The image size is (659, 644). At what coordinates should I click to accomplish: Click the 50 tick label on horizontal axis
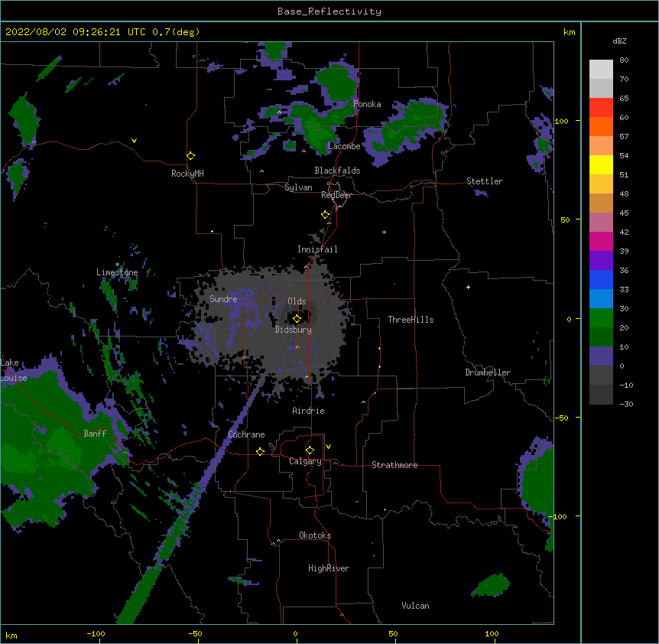coord(393,633)
